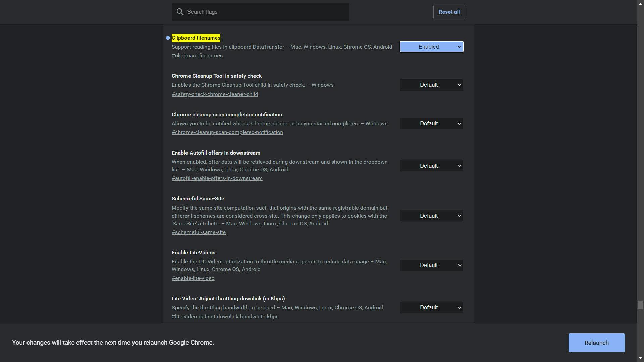This screenshot has width=644, height=362.
Task: Click the #schemeful-same-site link
Action: pos(199,232)
